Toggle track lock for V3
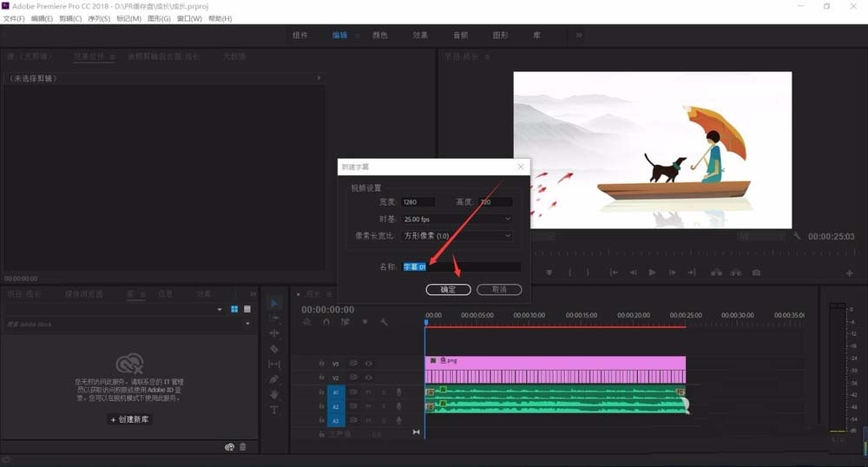The width and height of the screenshot is (868, 467). (322, 364)
